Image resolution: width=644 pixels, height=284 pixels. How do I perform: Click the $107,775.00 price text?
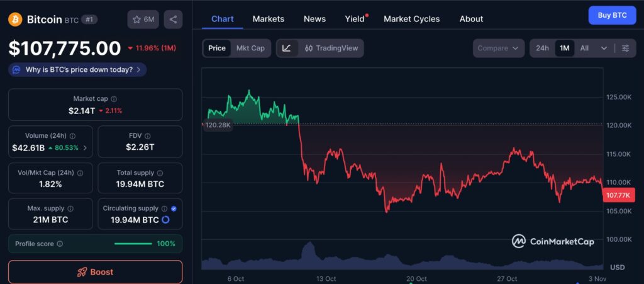65,48
